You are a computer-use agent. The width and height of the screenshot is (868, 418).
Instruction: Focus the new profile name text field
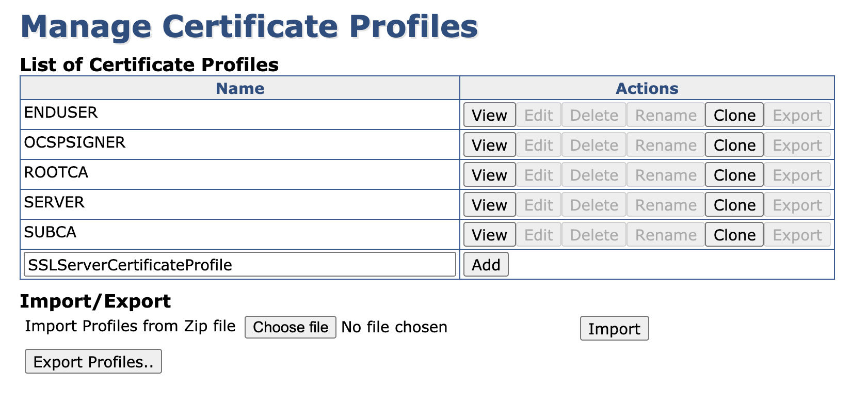[239, 265]
